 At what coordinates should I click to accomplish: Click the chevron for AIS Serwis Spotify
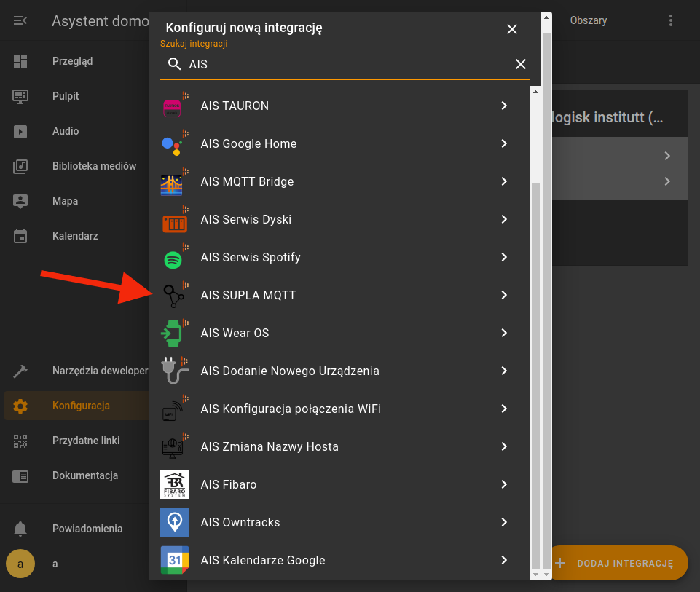coord(504,258)
